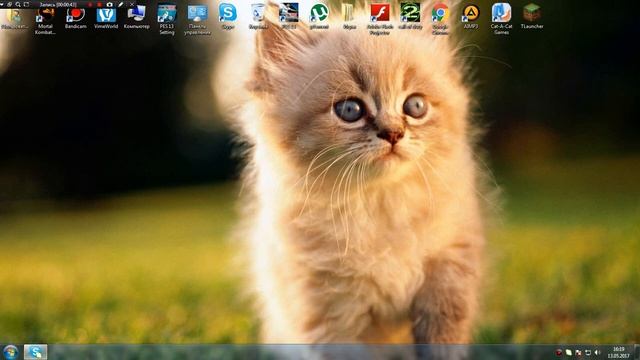Open the uTorrent desktop shortcut
The width and height of the screenshot is (640, 360).
pos(319,16)
